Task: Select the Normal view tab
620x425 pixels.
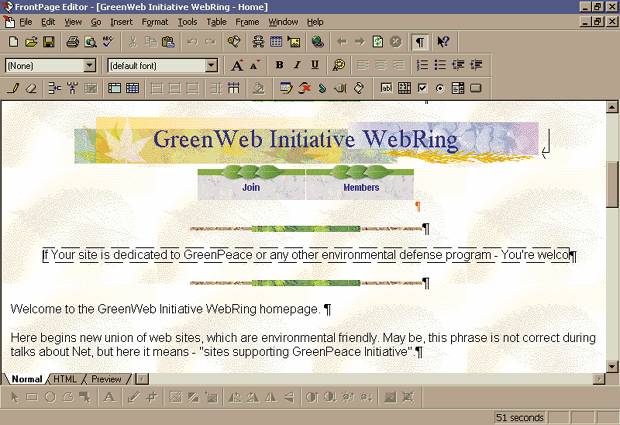Action: pos(26,379)
